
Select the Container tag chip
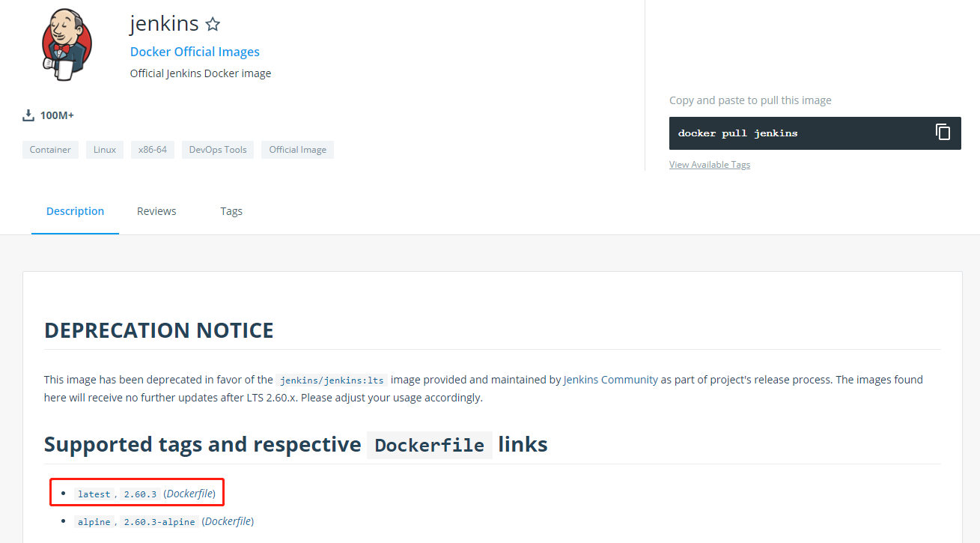(50, 150)
